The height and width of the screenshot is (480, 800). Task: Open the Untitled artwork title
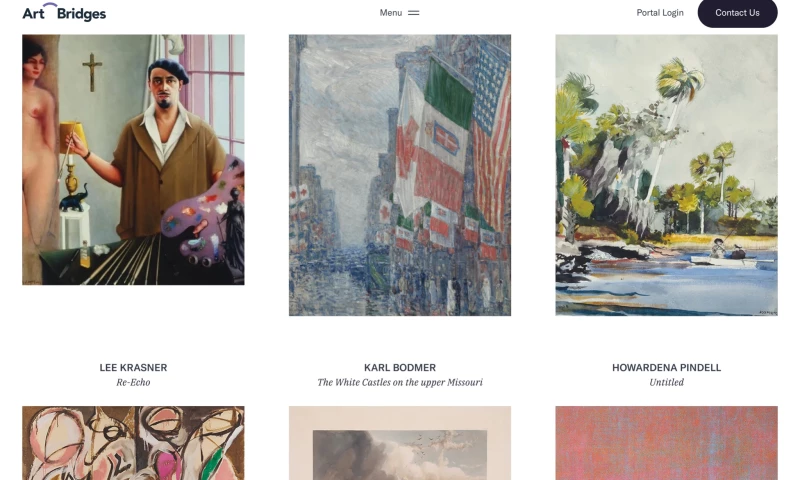point(666,382)
